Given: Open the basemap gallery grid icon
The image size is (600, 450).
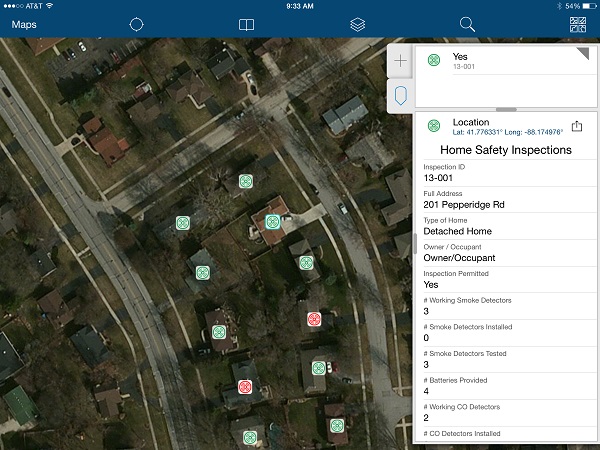Looking at the screenshot, I should pos(577,24).
